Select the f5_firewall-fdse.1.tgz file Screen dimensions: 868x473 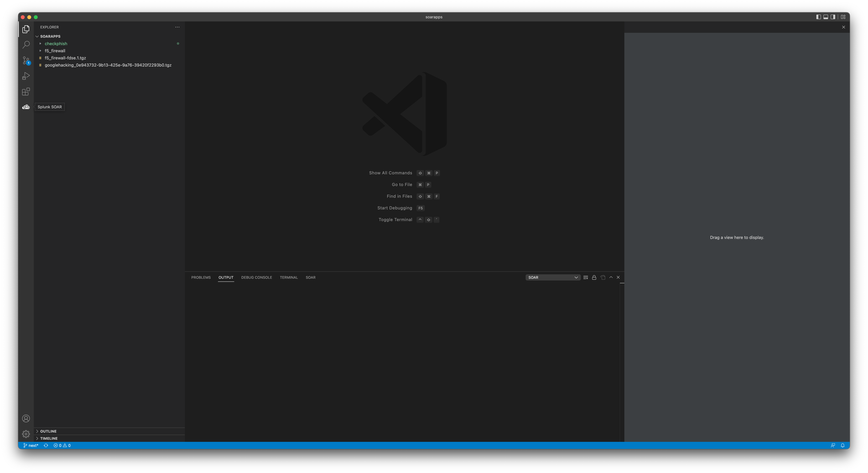coord(109,58)
